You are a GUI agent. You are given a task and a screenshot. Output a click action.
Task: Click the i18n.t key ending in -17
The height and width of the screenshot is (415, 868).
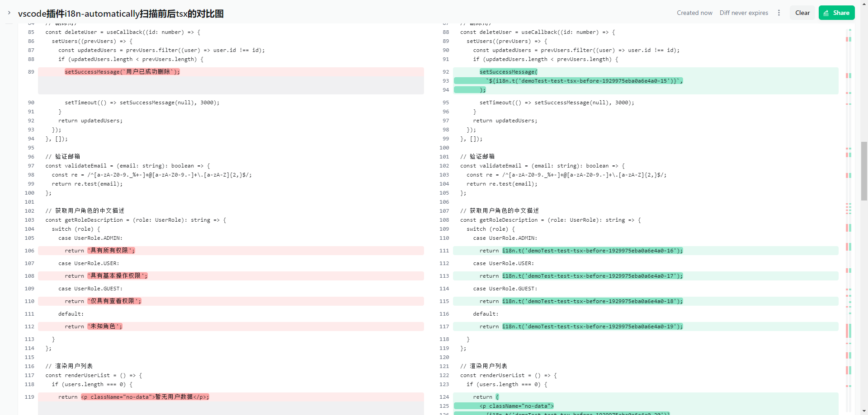tap(592, 276)
